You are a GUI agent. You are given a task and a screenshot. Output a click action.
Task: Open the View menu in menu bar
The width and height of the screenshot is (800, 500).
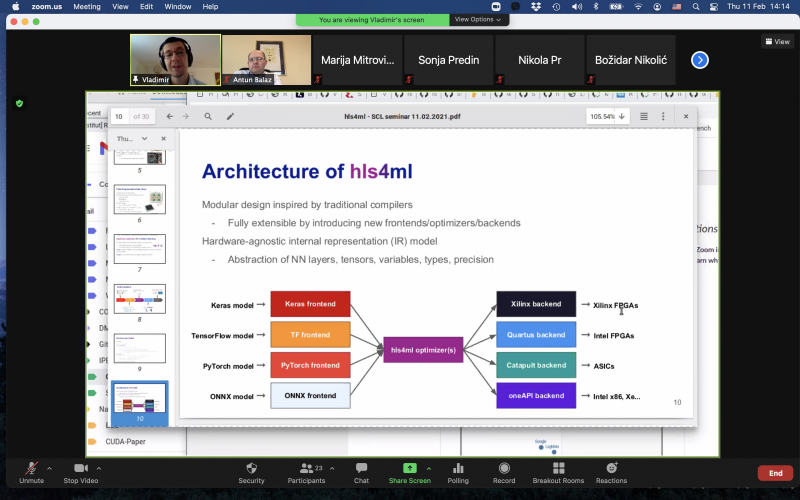120,7
